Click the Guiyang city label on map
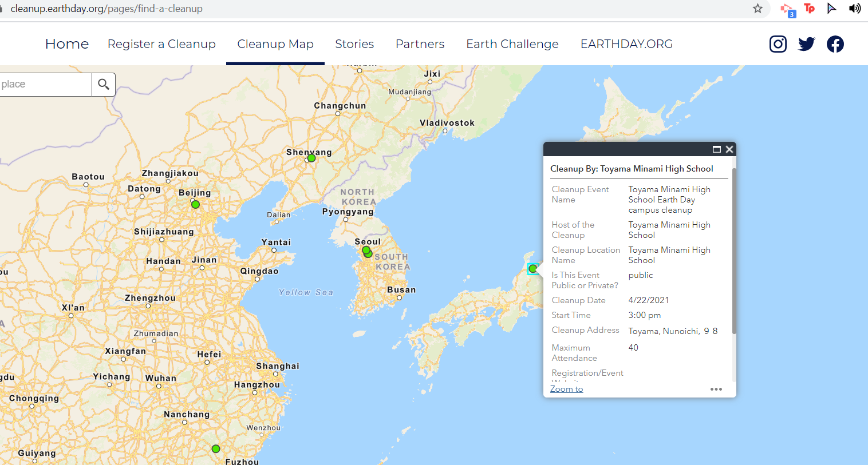This screenshot has width=868, height=465. click(37, 454)
